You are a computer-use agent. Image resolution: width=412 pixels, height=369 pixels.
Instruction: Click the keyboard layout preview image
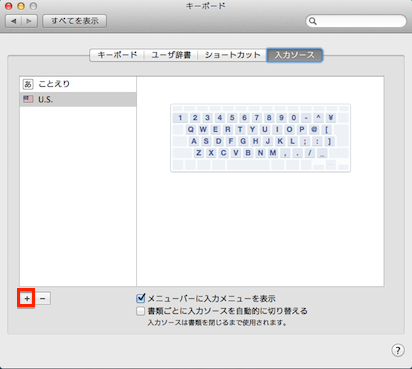pos(260,138)
